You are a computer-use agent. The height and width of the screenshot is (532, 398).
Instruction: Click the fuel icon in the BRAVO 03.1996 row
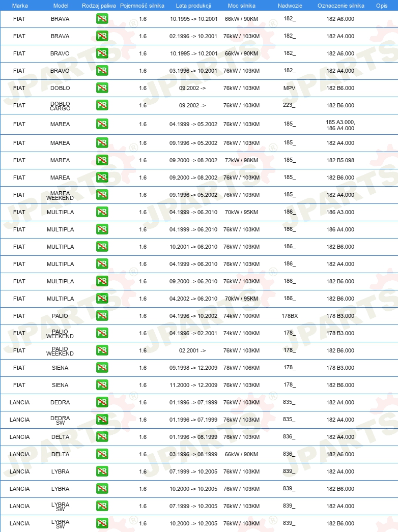tap(102, 71)
